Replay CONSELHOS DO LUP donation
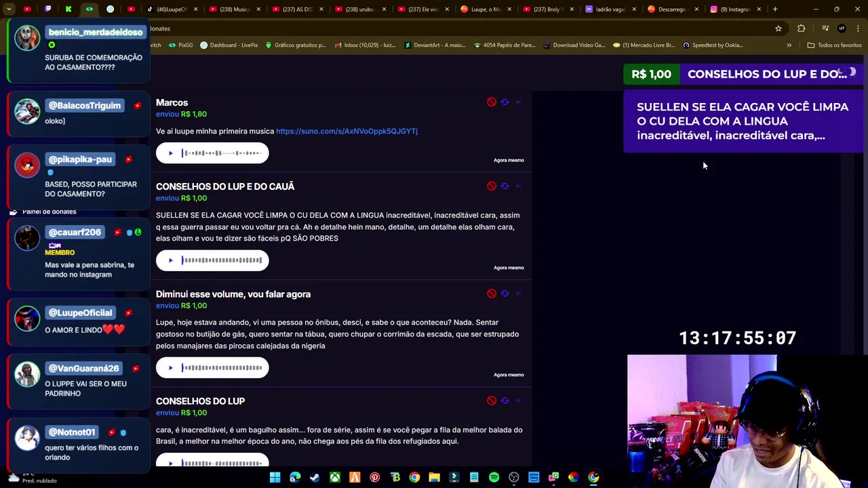Screen dimensions: 868x488 (x=505, y=401)
